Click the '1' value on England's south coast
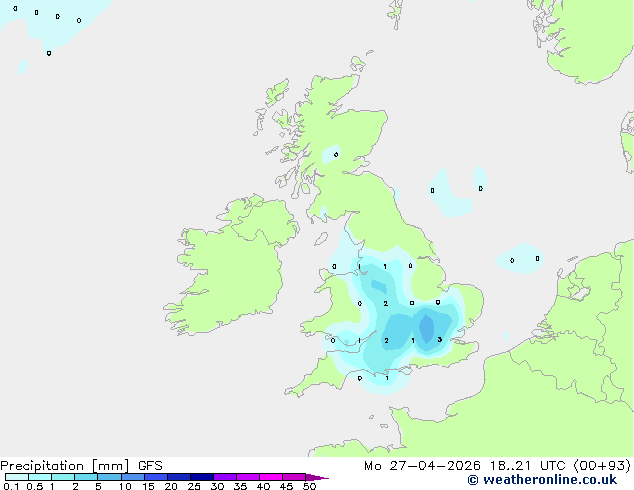634x490 pixels. 387,378
